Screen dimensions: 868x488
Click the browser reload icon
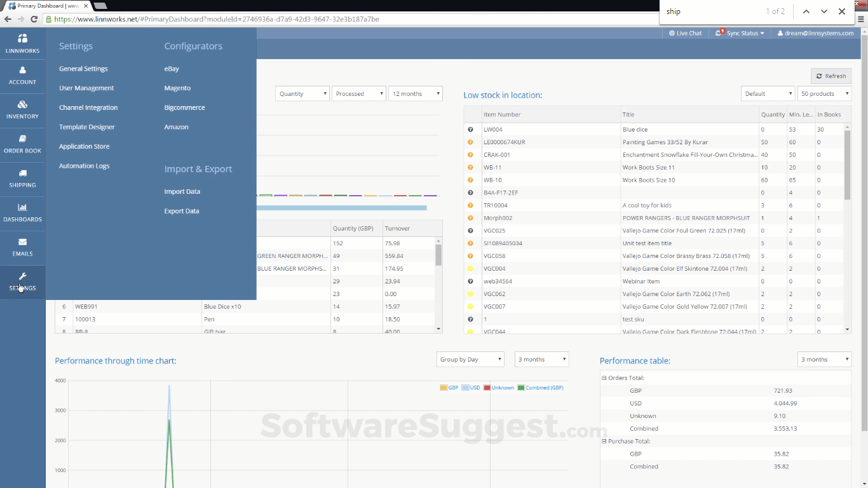(x=36, y=19)
